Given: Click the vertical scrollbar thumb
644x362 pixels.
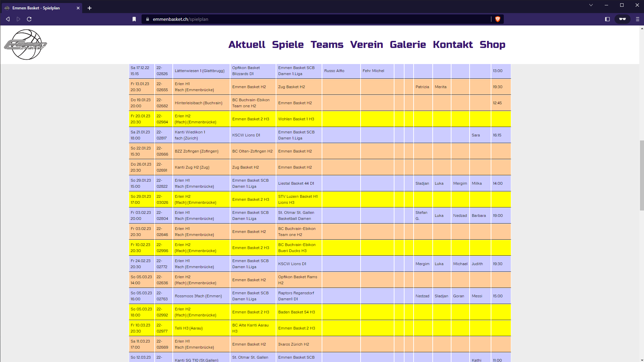Looking at the screenshot, I should point(642,175).
